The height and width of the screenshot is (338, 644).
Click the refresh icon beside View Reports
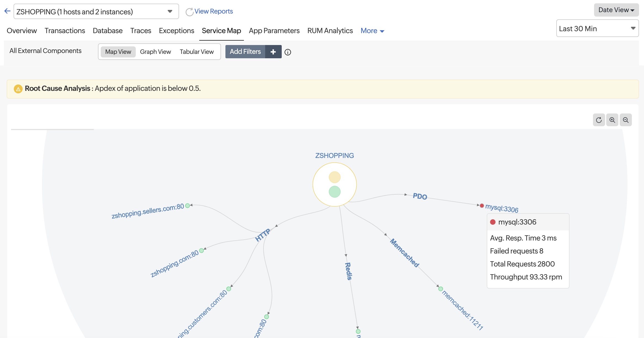[x=190, y=12]
